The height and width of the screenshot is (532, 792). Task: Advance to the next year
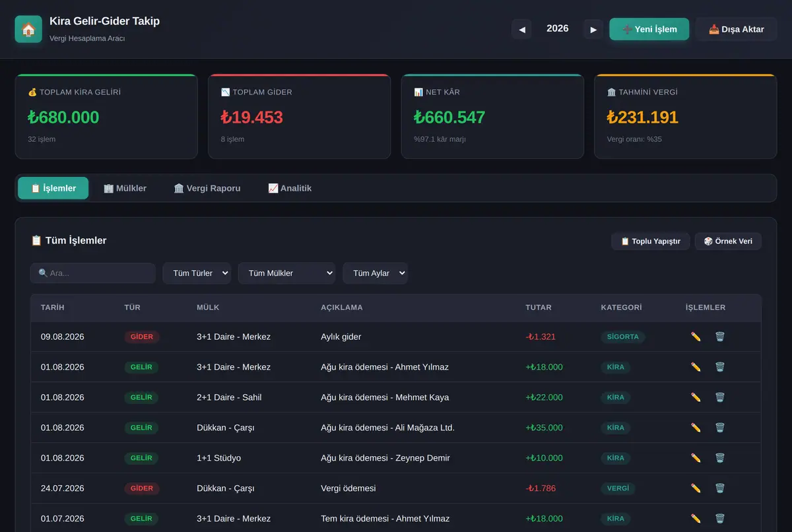(x=593, y=29)
